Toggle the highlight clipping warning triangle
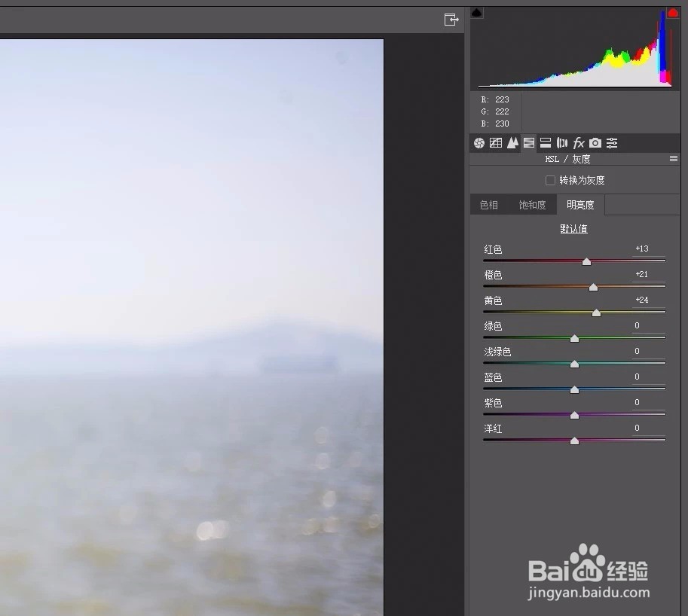The image size is (688, 616). [x=673, y=13]
